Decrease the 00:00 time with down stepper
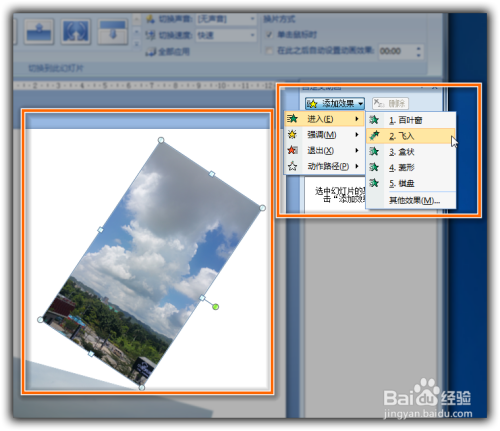 419,55
